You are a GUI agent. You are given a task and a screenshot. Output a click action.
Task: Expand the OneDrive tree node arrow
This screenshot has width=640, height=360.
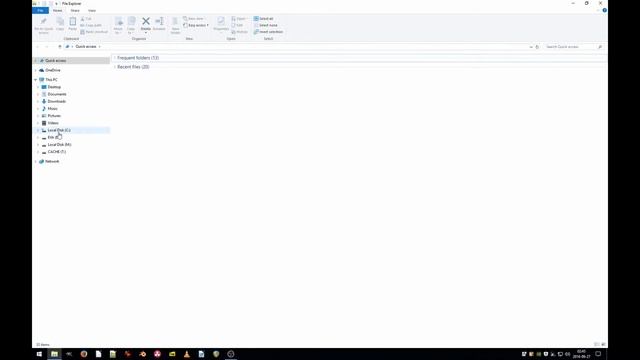click(x=36, y=70)
